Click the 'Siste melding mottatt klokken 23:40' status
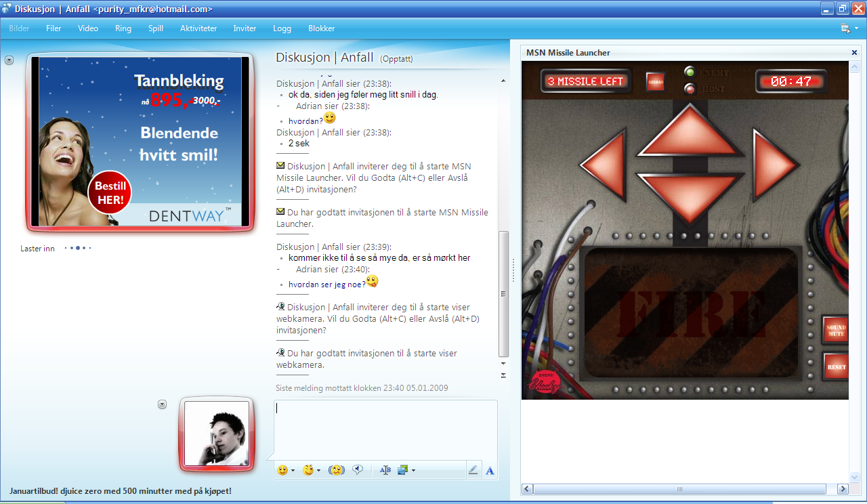 point(362,388)
